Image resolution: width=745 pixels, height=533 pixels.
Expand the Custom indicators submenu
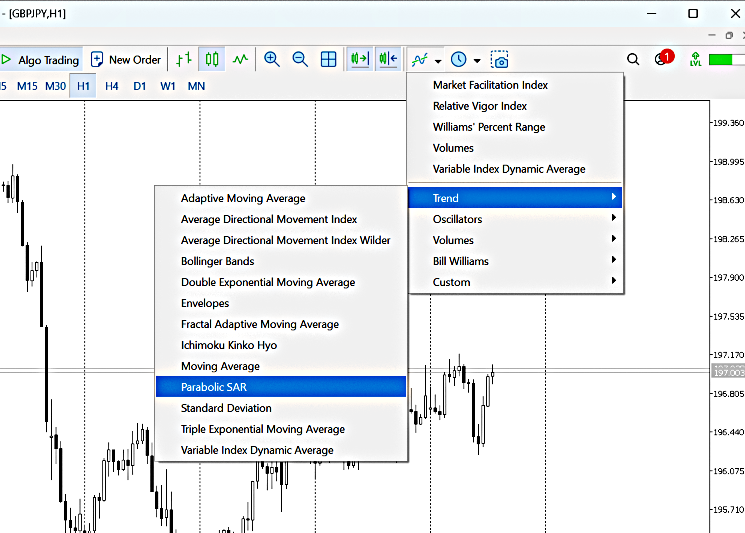(x=515, y=282)
